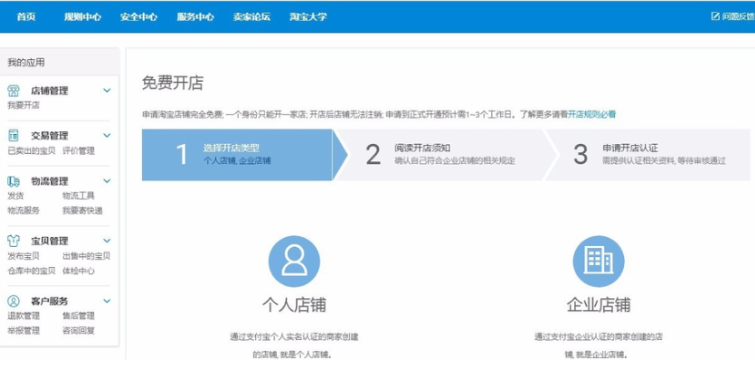Open 评价管理 in sidebar
Screen dimensions: 755x365
[x=78, y=151]
